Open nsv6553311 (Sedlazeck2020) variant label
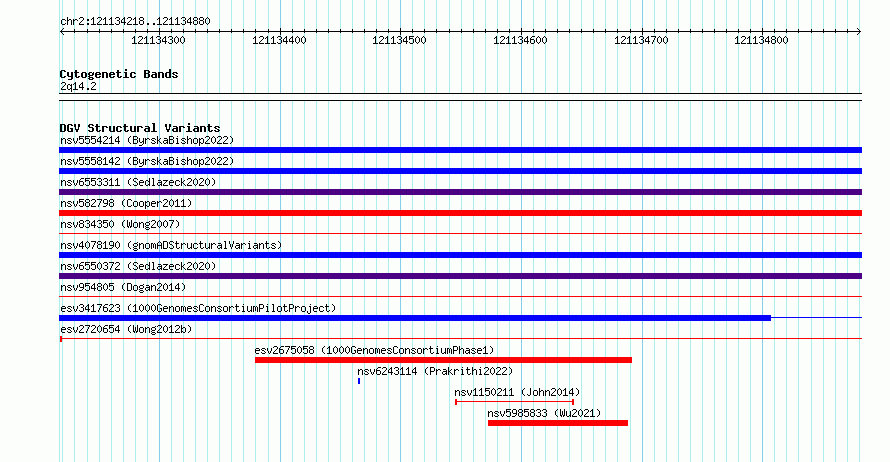The image size is (890, 462). pyautogui.click(x=138, y=182)
